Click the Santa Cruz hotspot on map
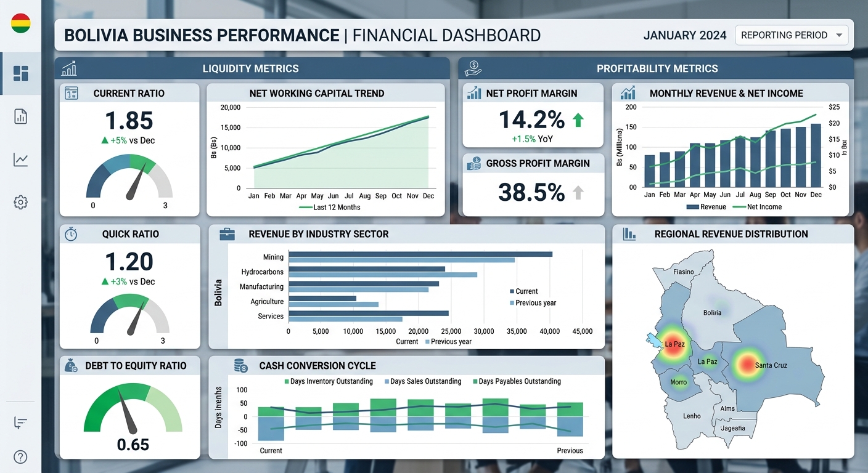 click(747, 365)
